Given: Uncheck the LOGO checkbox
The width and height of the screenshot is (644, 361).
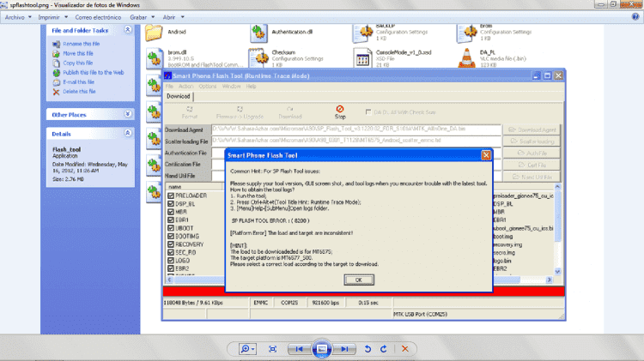Looking at the screenshot, I should coord(171,261).
